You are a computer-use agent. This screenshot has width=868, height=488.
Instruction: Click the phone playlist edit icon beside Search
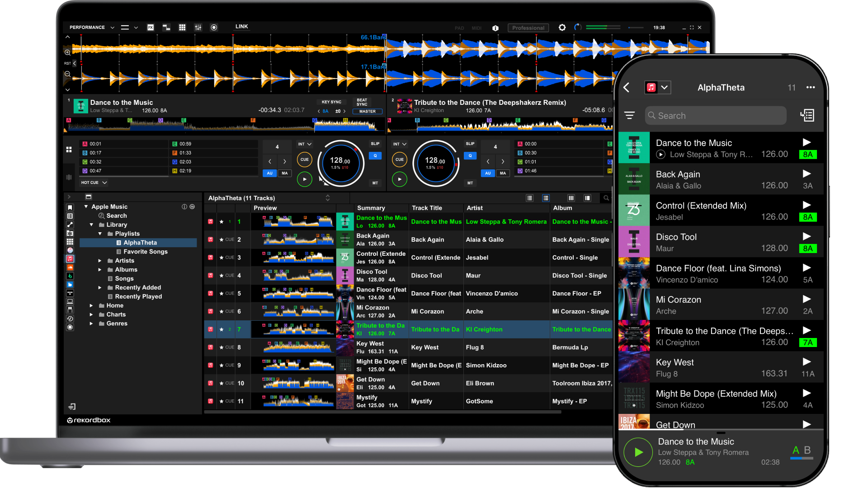(x=807, y=116)
